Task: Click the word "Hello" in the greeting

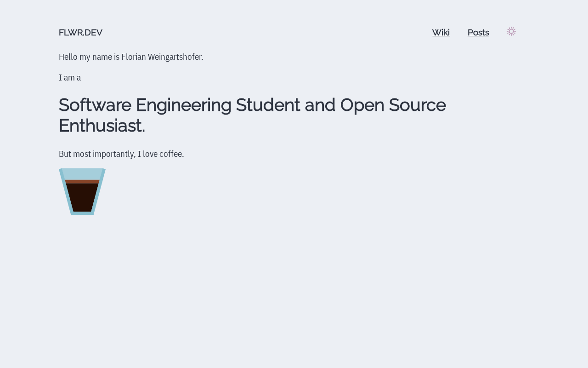Action: (x=69, y=57)
